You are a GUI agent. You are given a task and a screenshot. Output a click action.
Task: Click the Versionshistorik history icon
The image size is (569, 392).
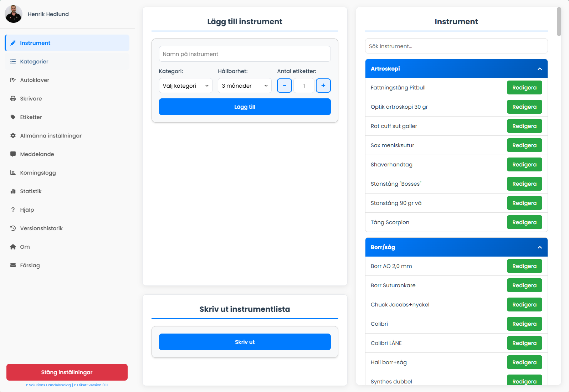pyautogui.click(x=13, y=228)
